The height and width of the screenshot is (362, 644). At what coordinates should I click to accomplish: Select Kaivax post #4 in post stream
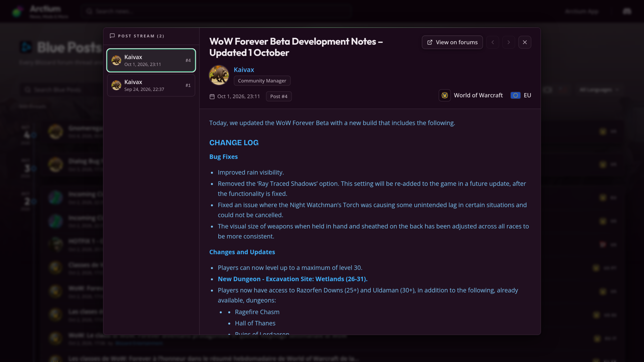click(151, 60)
